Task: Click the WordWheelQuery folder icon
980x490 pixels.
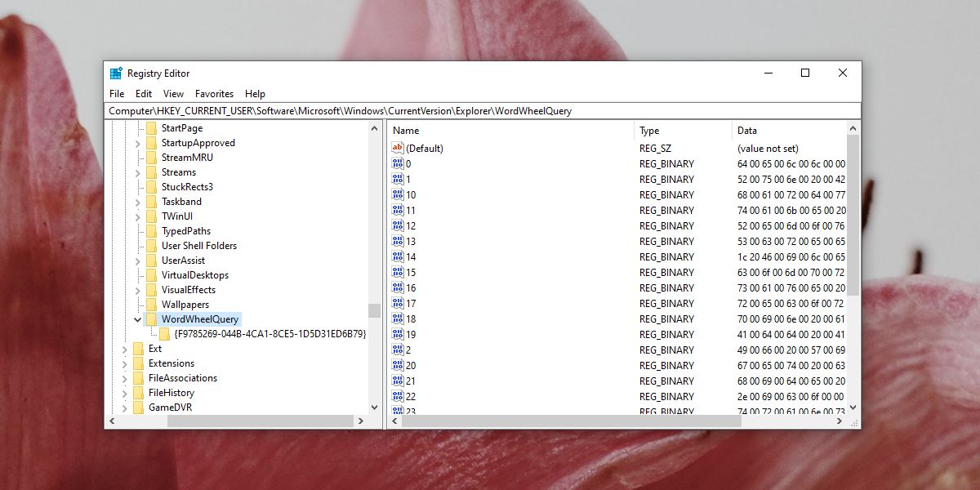Action: pyautogui.click(x=151, y=319)
